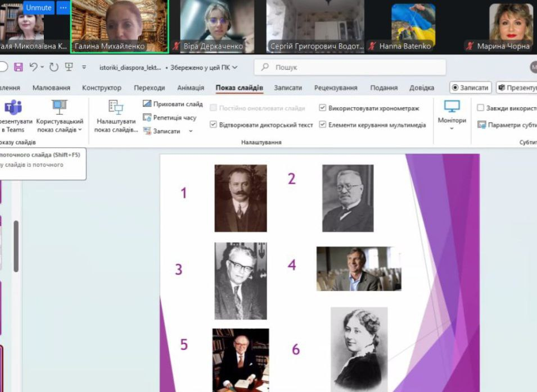Open the Рецензування ribbon tab
This screenshot has height=392, width=537.
pyautogui.click(x=336, y=88)
